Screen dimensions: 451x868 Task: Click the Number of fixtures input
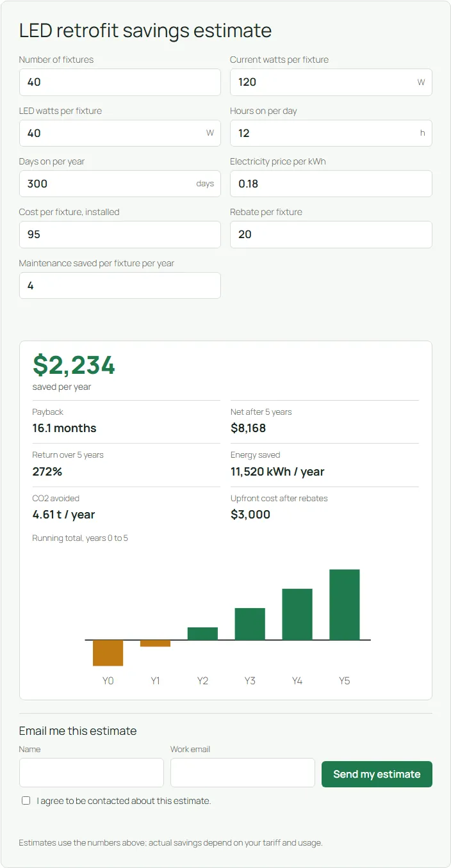click(120, 82)
